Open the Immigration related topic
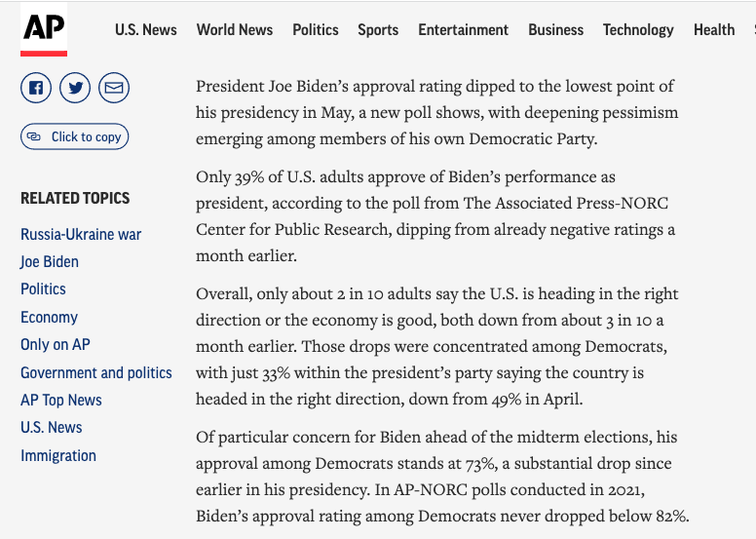 click(58, 455)
